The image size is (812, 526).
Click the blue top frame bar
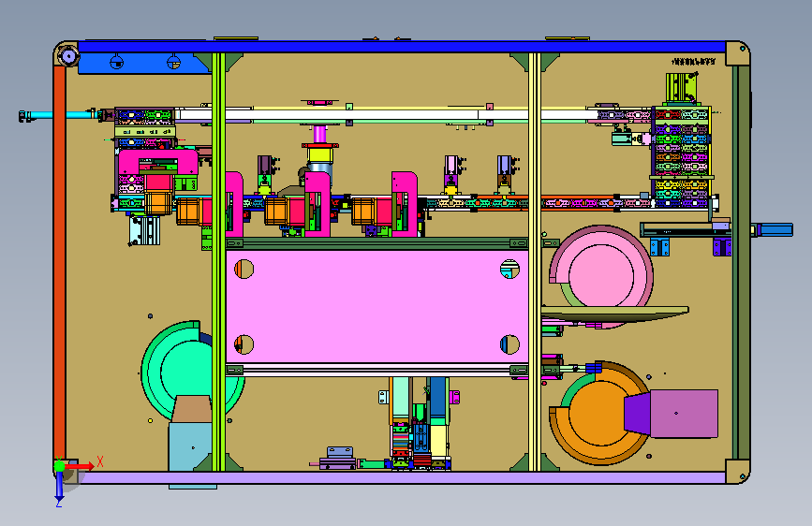pyautogui.click(x=402, y=47)
